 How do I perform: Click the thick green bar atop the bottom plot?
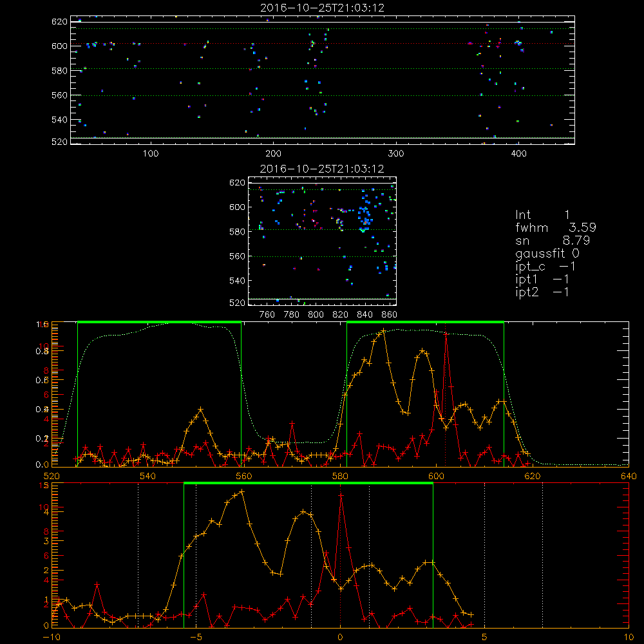(308, 484)
